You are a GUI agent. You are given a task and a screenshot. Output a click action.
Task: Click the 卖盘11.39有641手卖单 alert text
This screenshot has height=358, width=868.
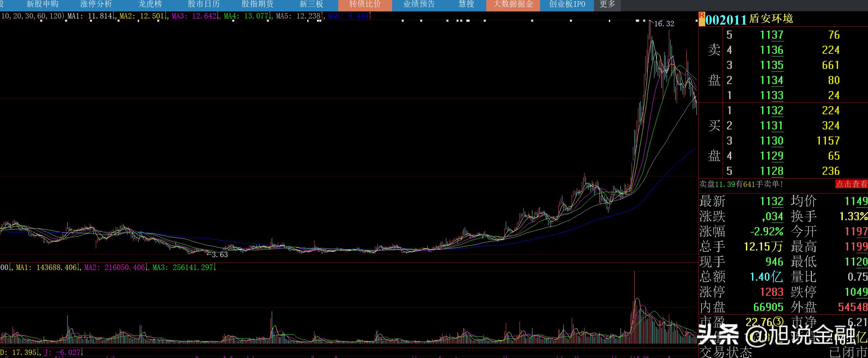pos(741,184)
